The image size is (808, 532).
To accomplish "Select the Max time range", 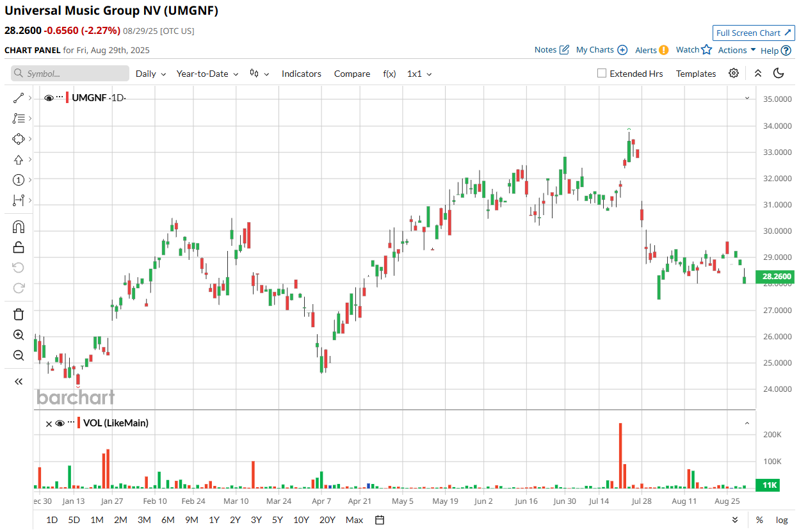I will 355,520.
